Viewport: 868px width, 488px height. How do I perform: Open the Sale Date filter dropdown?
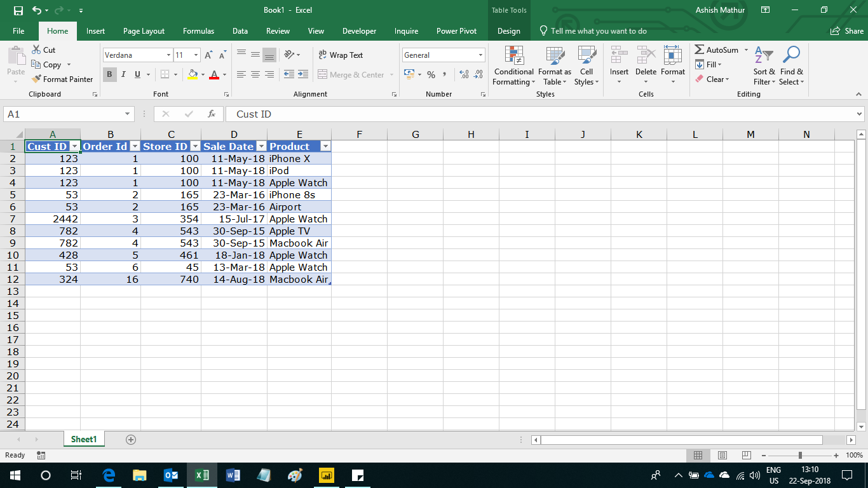(261, 146)
